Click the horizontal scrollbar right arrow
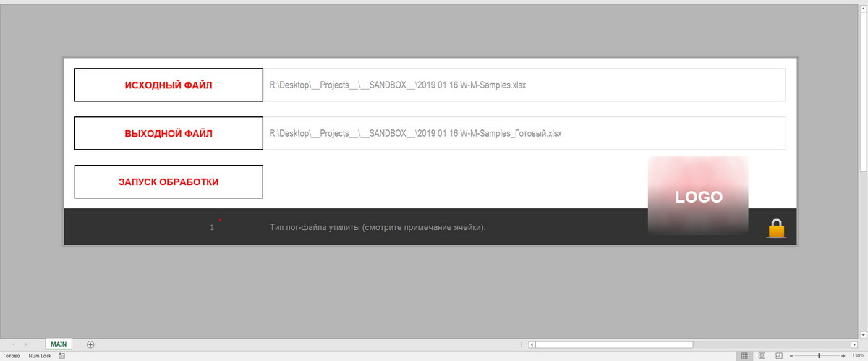This screenshot has height=361, width=868. click(x=854, y=344)
